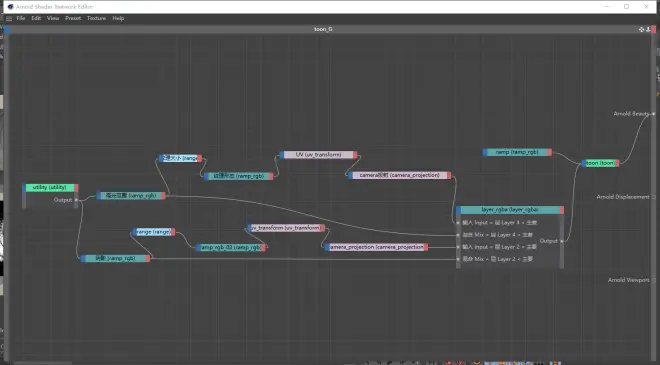Click the down-arrow icon in the toon_G header
660x365 pixels.
[648, 29]
